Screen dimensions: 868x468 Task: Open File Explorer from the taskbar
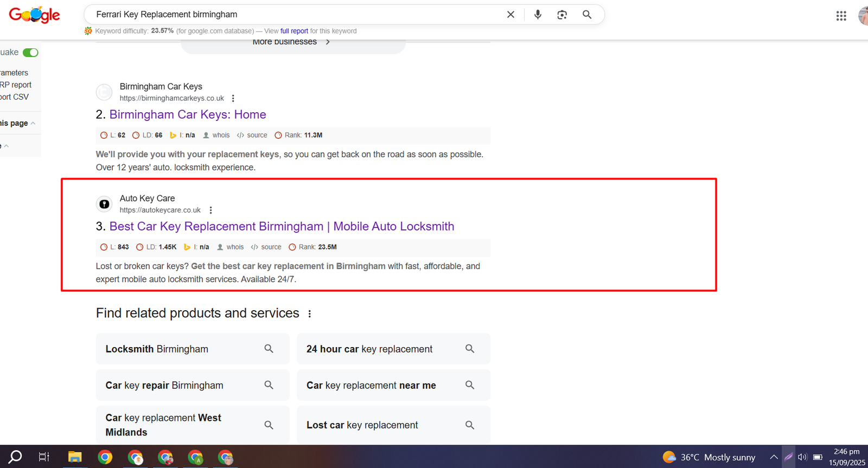(x=75, y=457)
